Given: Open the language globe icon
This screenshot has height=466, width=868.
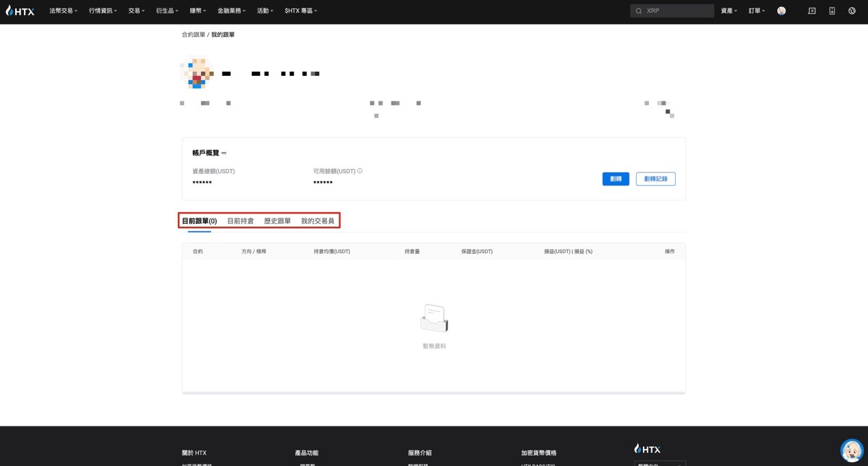Looking at the screenshot, I should click(x=852, y=11).
